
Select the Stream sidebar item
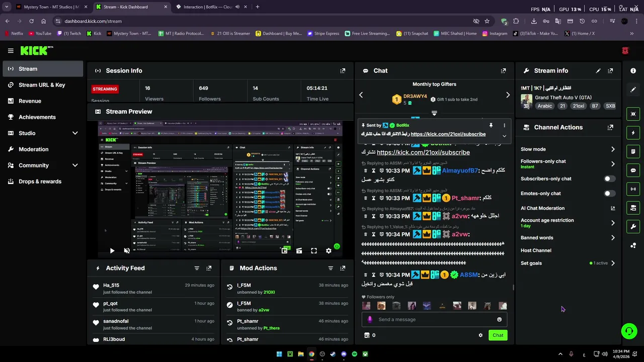[43, 69]
